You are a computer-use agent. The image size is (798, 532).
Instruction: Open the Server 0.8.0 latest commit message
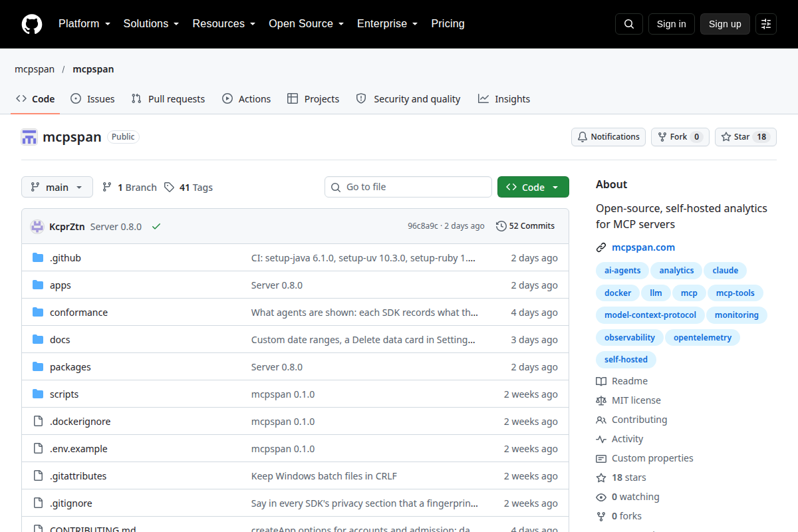[x=116, y=226]
